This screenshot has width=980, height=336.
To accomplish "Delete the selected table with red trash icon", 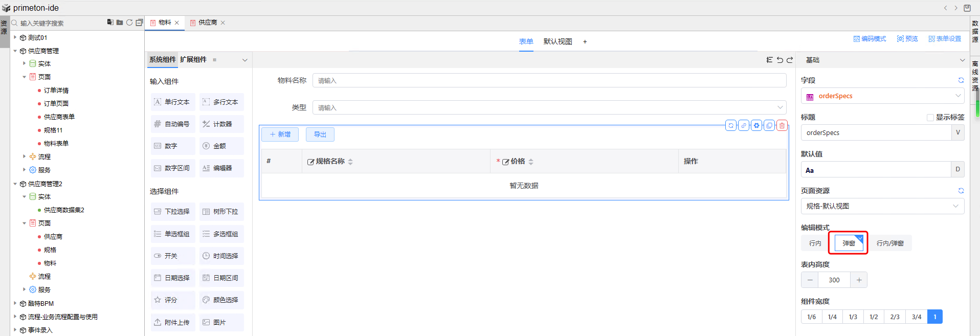I will [782, 125].
